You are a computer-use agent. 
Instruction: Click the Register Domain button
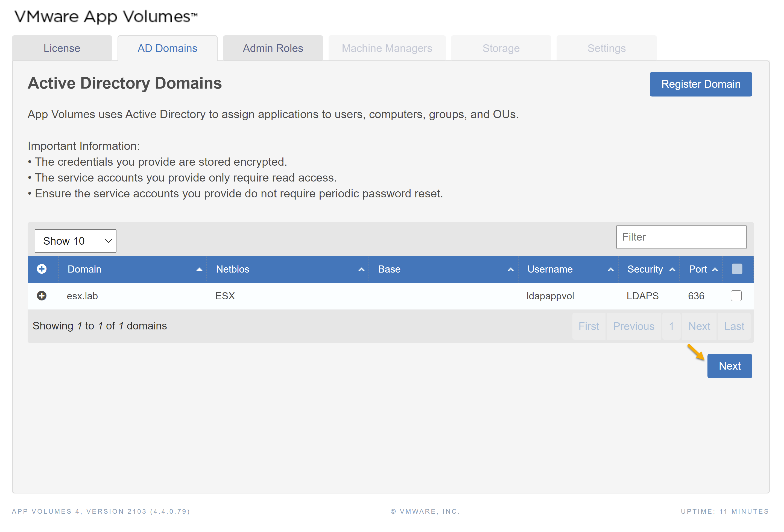(701, 84)
